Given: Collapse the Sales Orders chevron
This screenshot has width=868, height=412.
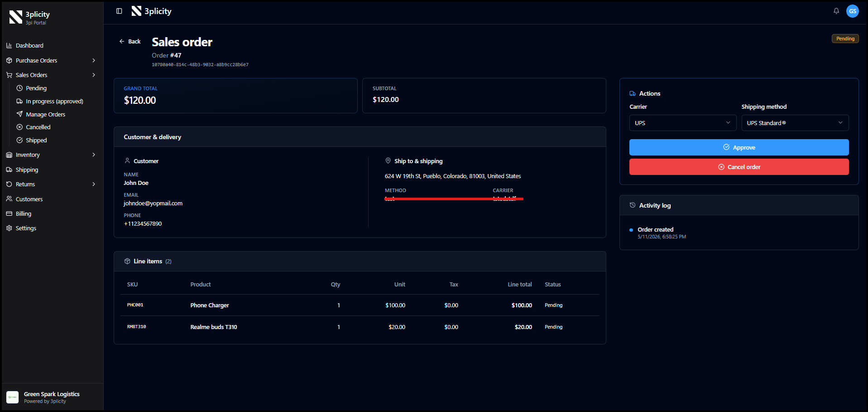Looking at the screenshot, I should point(94,75).
